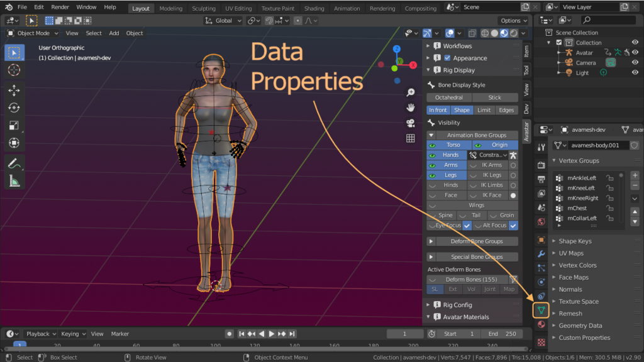The width and height of the screenshot is (644, 362).
Task: Open Modifier Properties wrench tab
Action: click(541, 254)
